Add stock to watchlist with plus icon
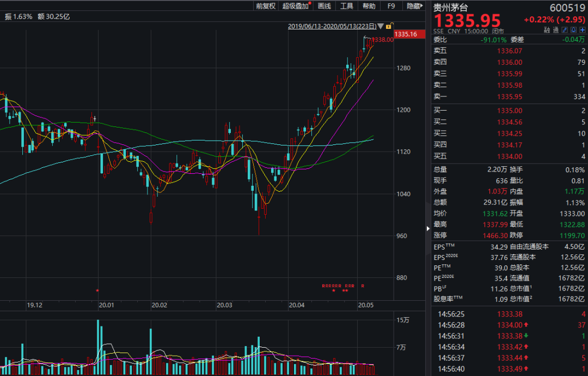Viewport: 588px width, 376px height. [x=583, y=30]
